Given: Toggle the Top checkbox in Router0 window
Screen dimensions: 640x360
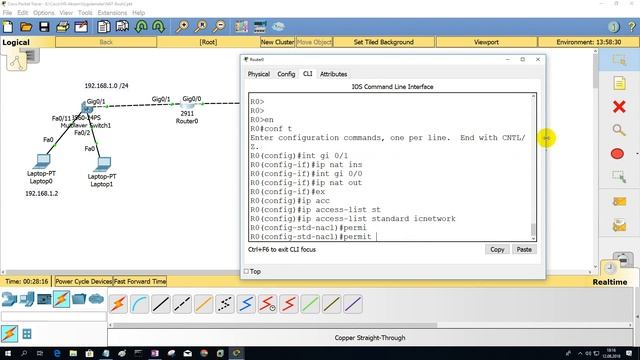Looking at the screenshot, I should [246, 271].
